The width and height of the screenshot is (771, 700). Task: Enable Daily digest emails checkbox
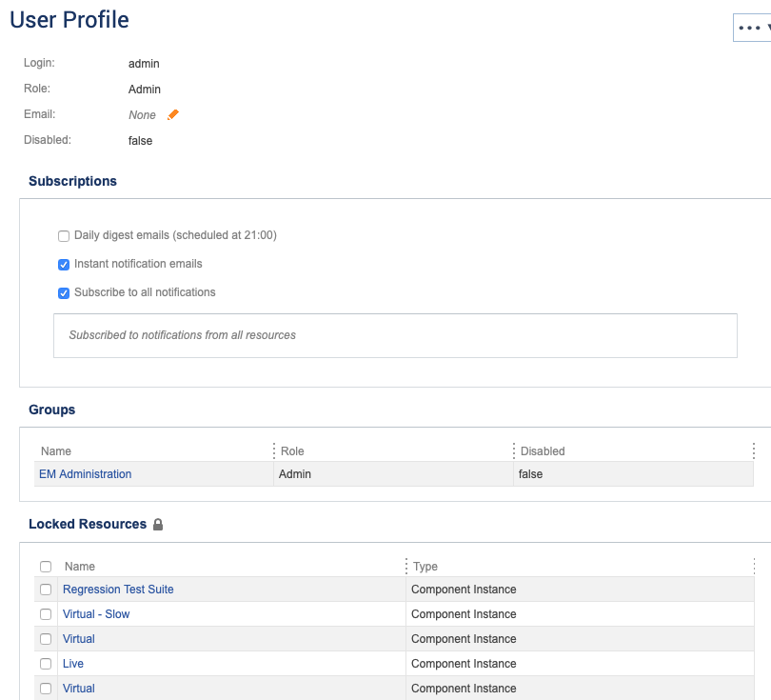click(x=64, y=236)
